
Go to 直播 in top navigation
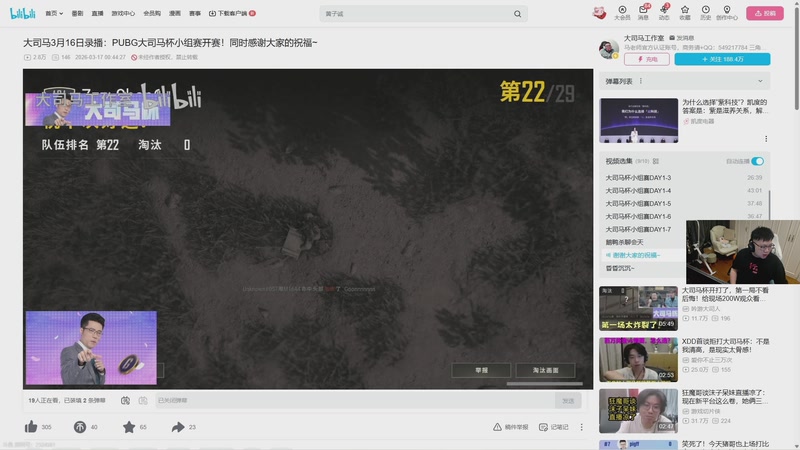click(97, 13)
